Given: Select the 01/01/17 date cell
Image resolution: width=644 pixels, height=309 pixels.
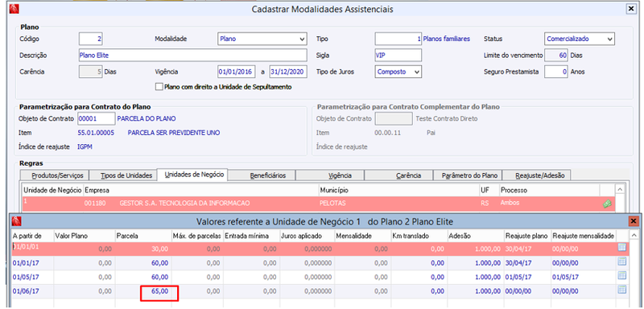Looking at the screenshot, I should click(x=33, y=262).
